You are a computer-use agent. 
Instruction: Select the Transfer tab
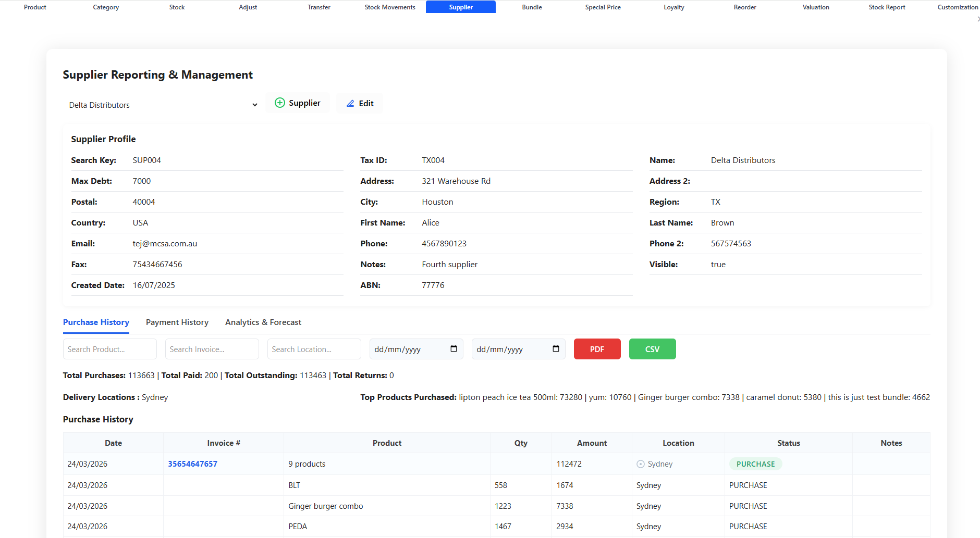click(319, 7)
